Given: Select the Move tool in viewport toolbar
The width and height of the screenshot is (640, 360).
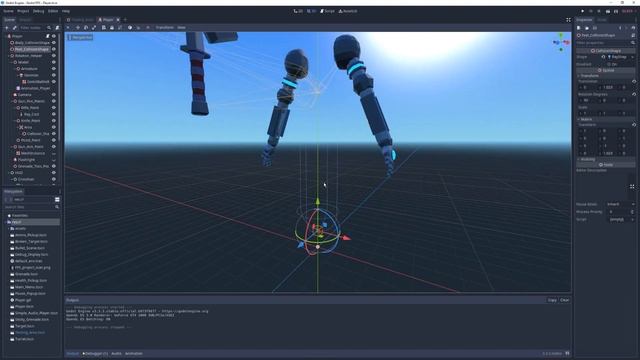Looking at the screenshot, I should click(78, 27).
